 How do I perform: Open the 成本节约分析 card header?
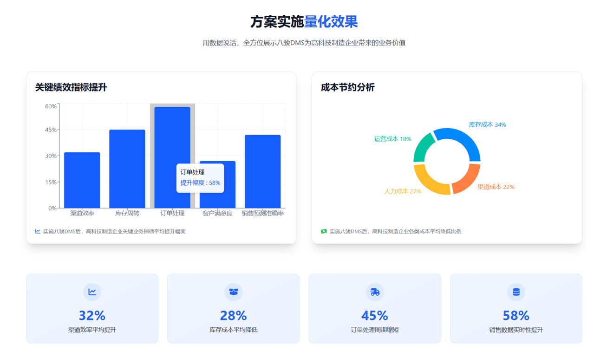[x=348, y=87]
